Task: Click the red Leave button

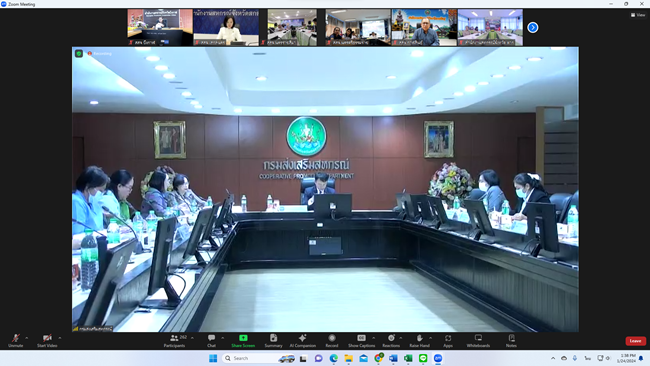Action: pos(635,341)
